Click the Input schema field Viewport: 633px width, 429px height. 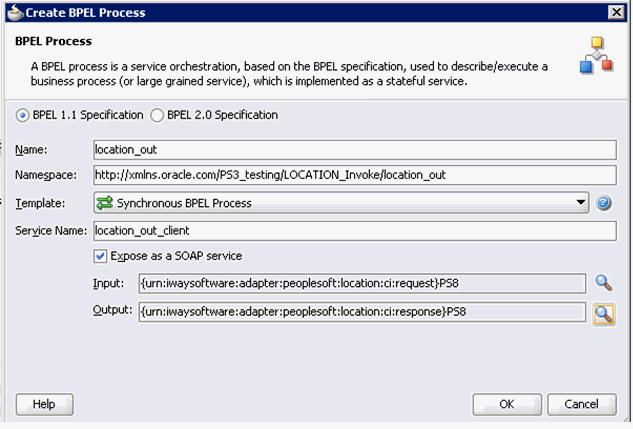tap(362, 283)
